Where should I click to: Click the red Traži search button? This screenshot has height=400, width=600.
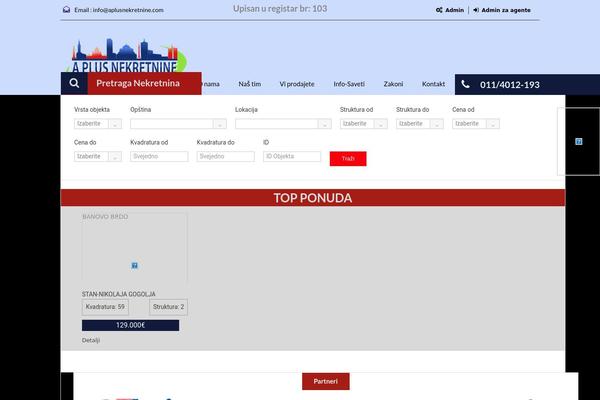tap(348, 158)
